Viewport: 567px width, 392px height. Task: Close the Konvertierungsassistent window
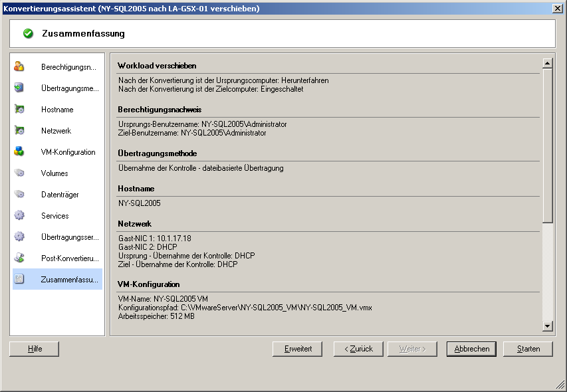558,9
